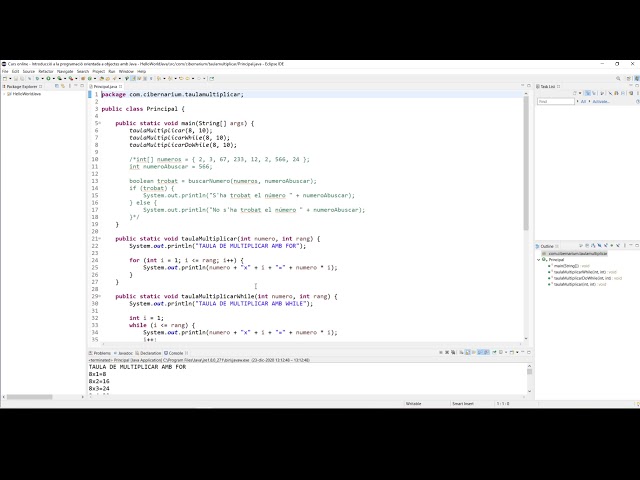Switch to the Problems tab
The height and width of the screenshot is (480, 640).
coord(100,353)
